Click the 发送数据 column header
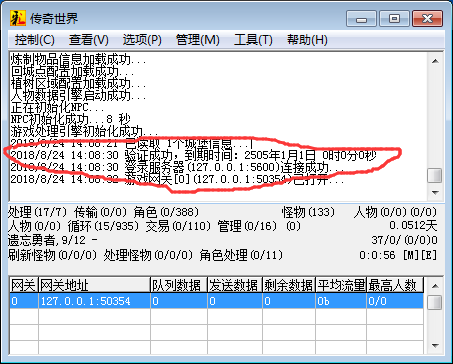This screenshot has width=453, height=364. [235, 285]
